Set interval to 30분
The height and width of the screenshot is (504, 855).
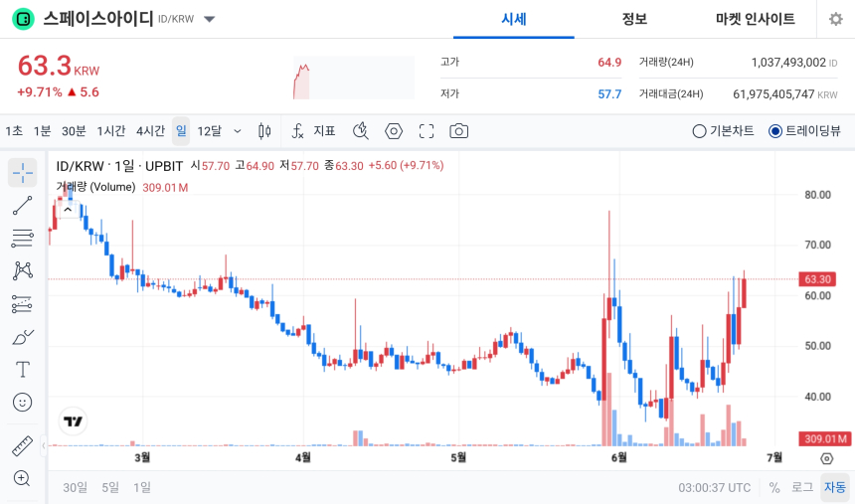[x=74, y=131]
